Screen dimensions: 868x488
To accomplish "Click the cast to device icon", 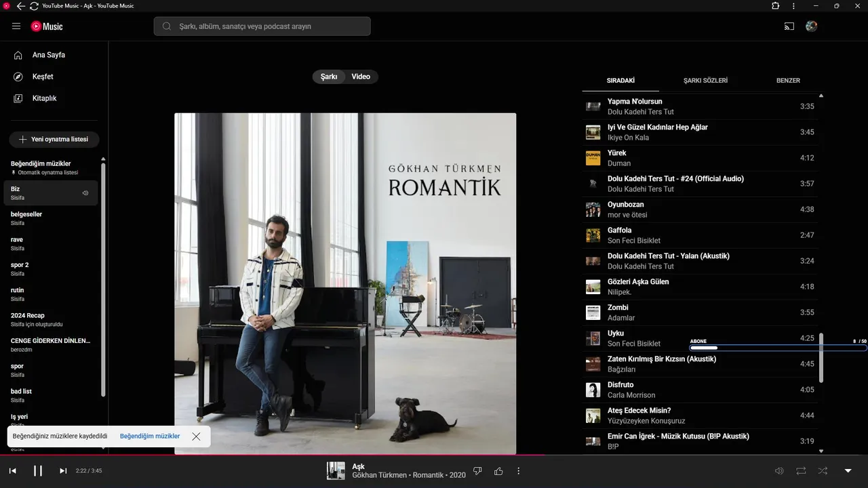I will pyautogui.click(x=789, y=26).
